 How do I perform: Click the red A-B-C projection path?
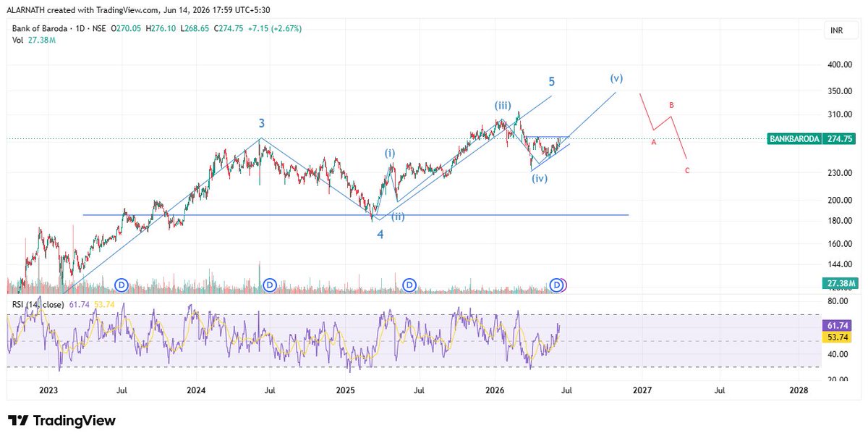[x=663, y=126]
